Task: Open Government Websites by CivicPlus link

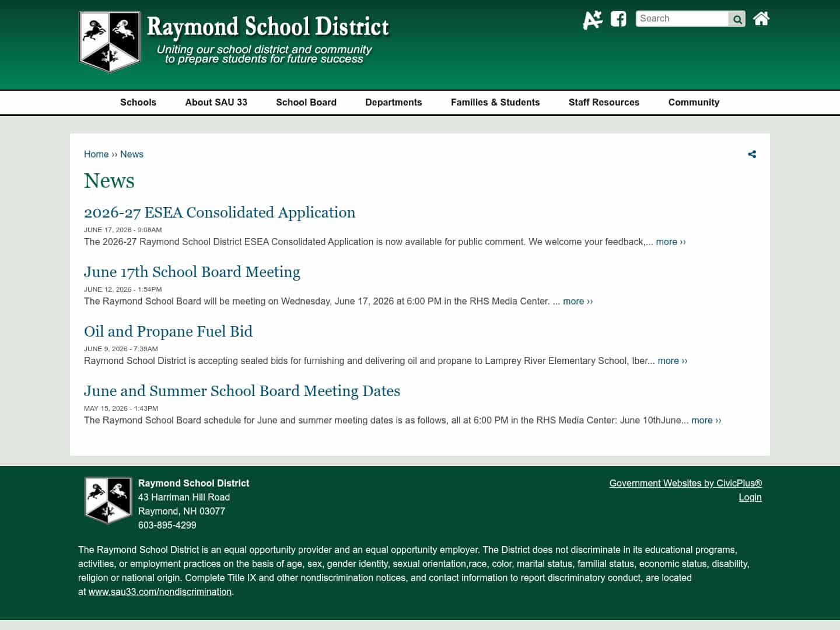Action: coord(685,483)
